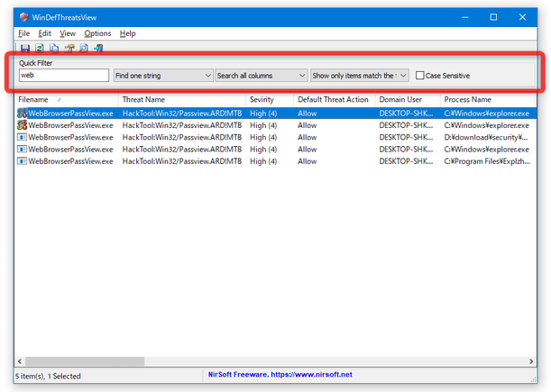This screenshot has height=392, width=551.
Task: Click the Copy Selected Items toolbar icon
Action: (x=54, y=48)
